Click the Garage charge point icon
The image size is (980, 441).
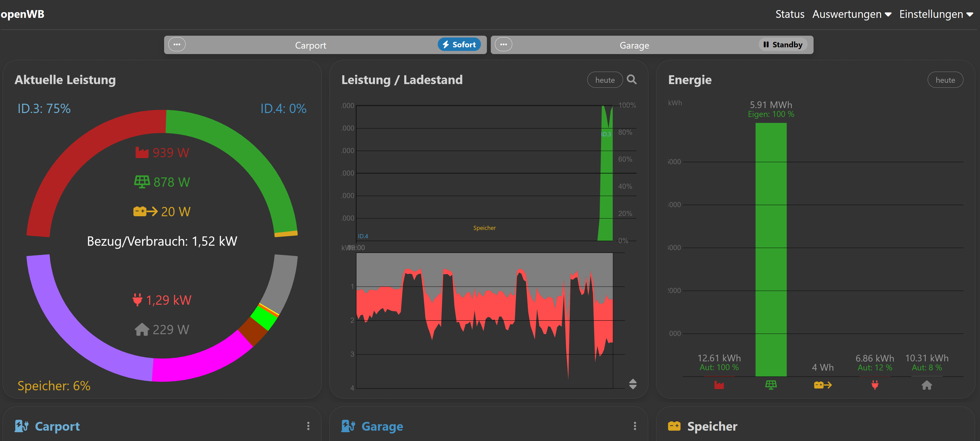click(348, 426)
